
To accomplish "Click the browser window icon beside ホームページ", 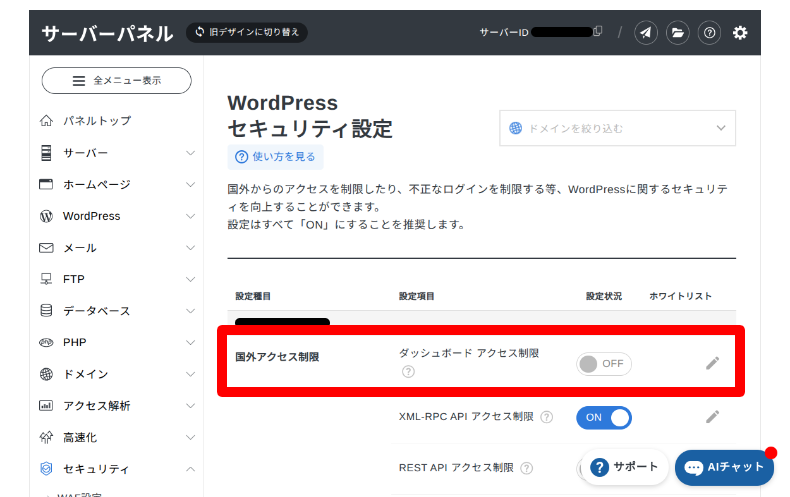I will [x=46, y=184].
